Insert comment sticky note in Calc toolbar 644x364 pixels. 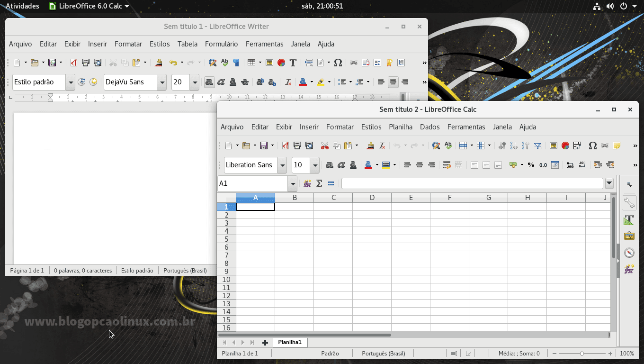point(617,146)
